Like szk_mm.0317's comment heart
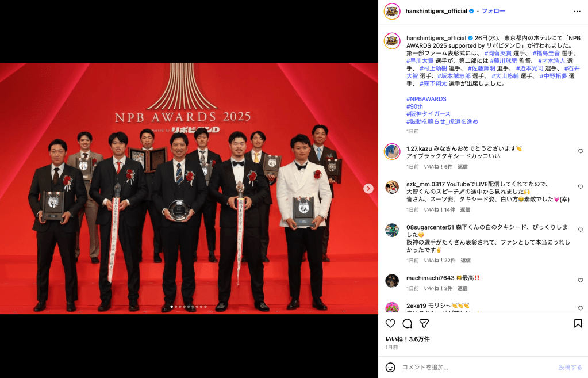 [x=581, y=187]
